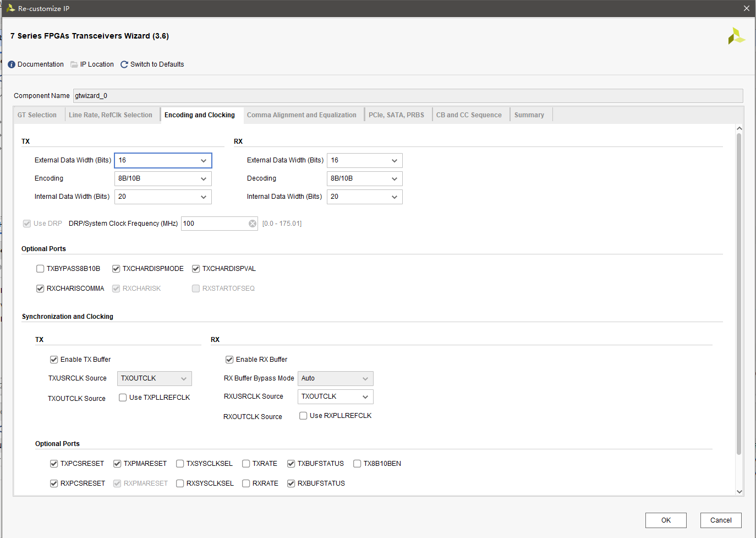
Task: Switch to Line Rate, RefClk Selection tab
Action: [x=111, y=115]
